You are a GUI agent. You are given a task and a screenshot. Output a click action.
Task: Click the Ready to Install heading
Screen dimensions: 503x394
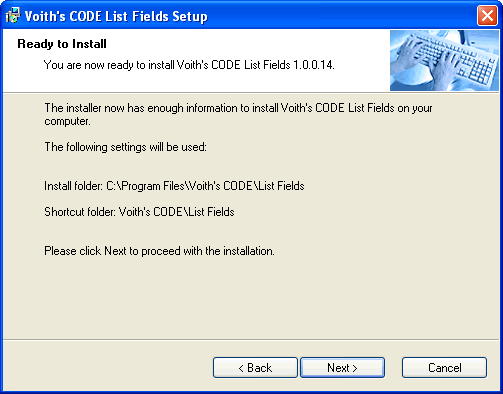pyautogui.click(x=62, y=44)
